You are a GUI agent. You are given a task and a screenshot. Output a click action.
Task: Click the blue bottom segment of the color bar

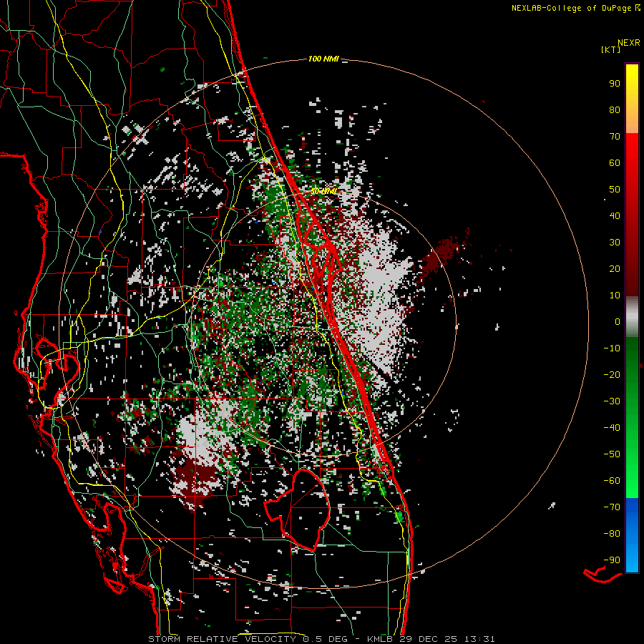tap(632, 535)
